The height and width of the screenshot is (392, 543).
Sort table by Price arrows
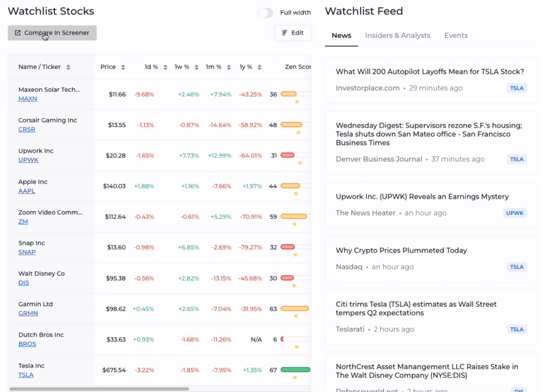pyautogui.click(x=123, y=67)
